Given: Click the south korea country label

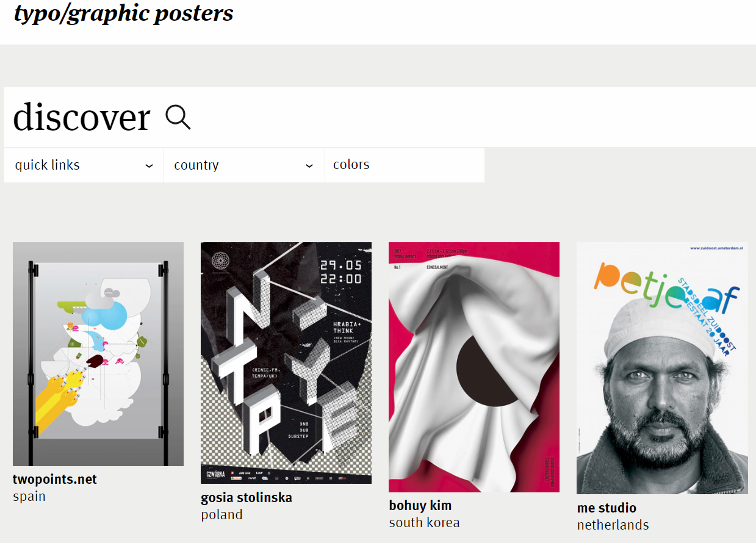Looking at the screenshot, I should pyautogui.click(x=424, y=522).
